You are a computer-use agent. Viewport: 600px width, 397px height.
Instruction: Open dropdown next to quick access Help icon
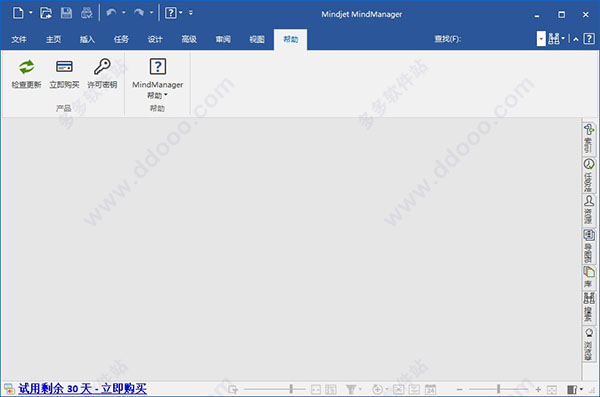181,13
